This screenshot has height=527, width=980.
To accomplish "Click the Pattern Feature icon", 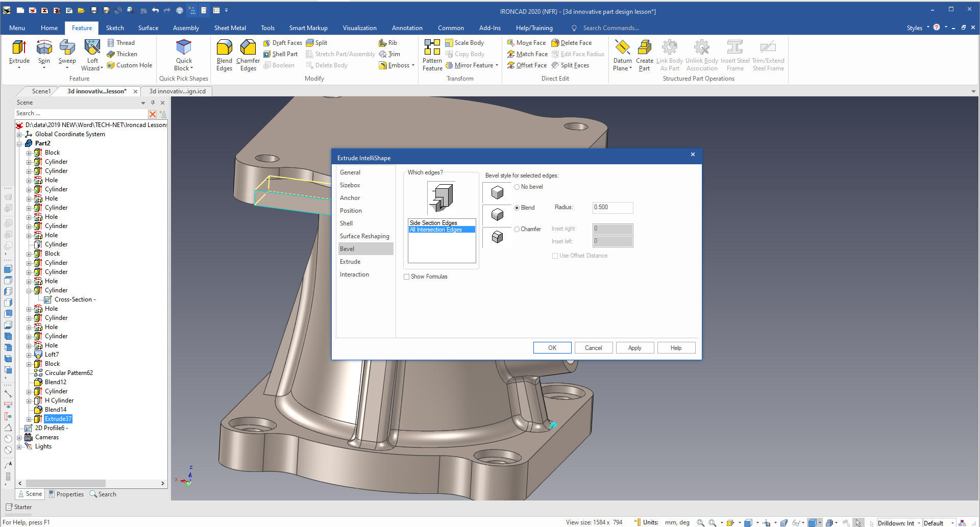I will (x=432, y=55).
